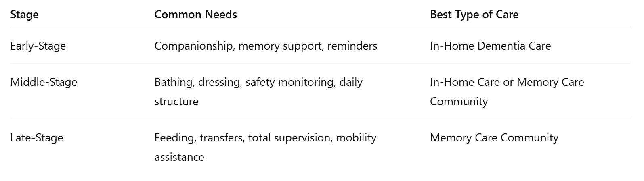Click the word structure in Middle-Stage needs
The image size is (644, 181).
tap(176, 102)
